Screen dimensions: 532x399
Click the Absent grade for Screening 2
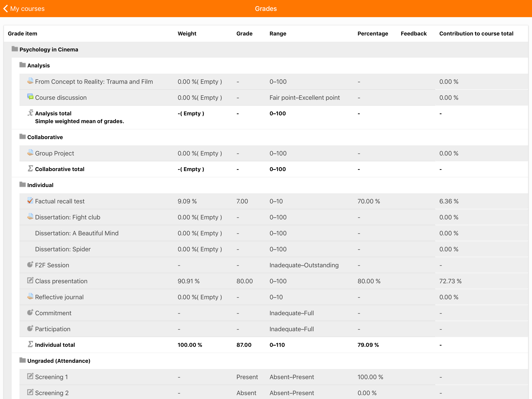246,393
